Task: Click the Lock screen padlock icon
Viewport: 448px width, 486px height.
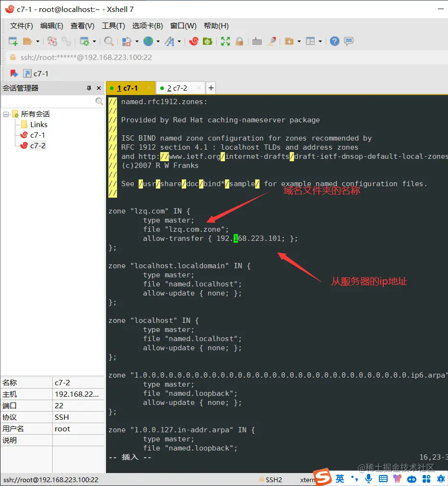Action: [x=239, y=41]
